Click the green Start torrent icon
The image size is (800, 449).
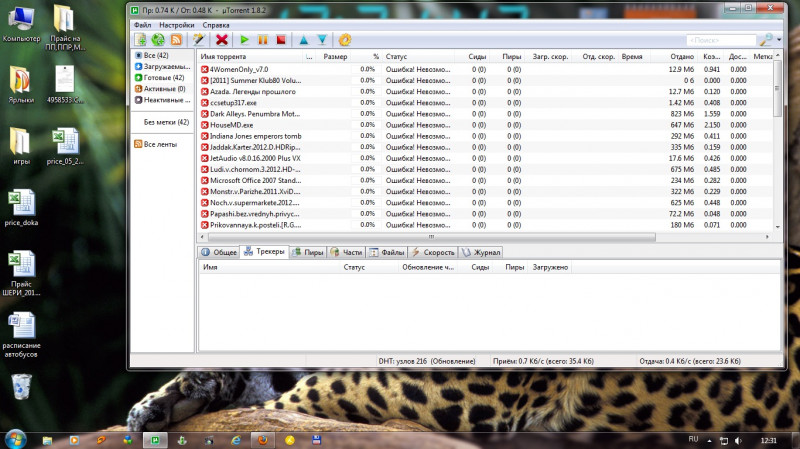point(244,40)
